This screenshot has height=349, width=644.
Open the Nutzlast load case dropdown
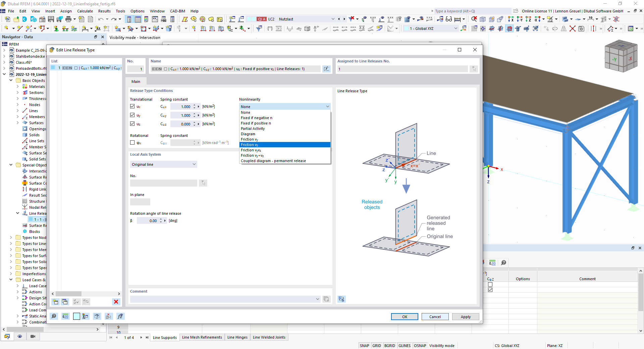pyautogui.click(x=332, y=19)
